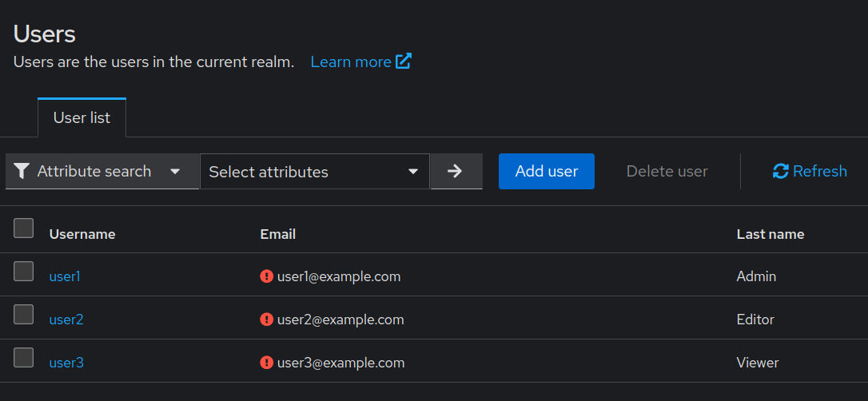Click the Last name column header
Viewport: 868px width, 401px height.
point(770,235)
